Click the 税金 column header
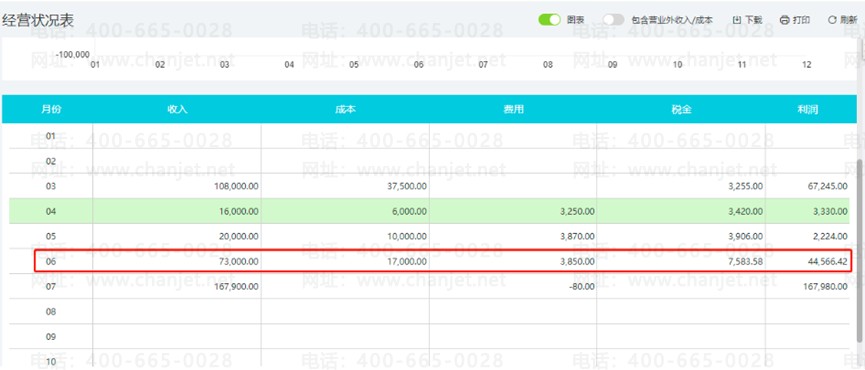The width and height of the screenshot is (865, 370). [x=681, y=109]
